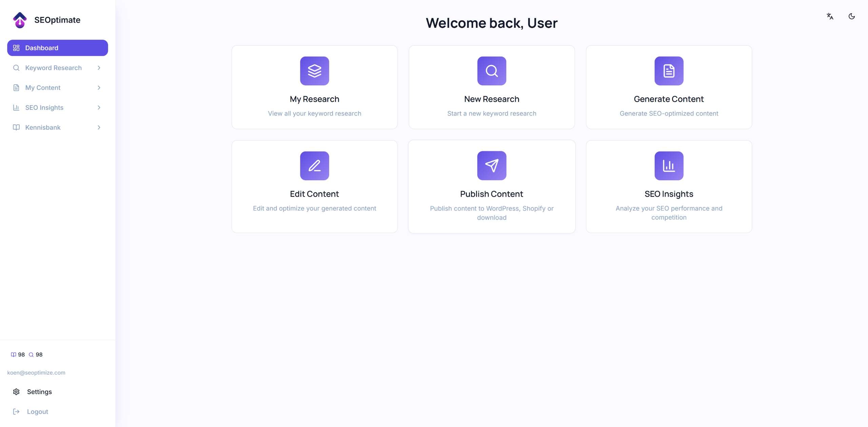The image size is (868, 427).
Task: Click the My Research layers icon
Action: pos(314,71)
